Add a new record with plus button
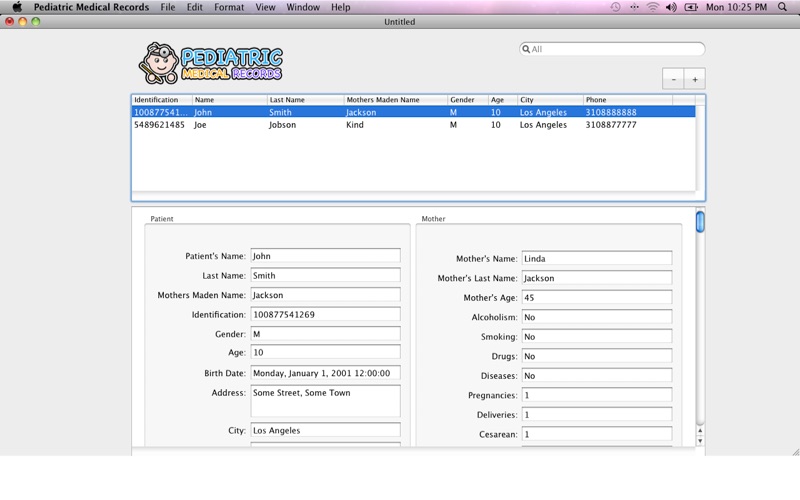800x500 pixels. click(x=695, y=79)
